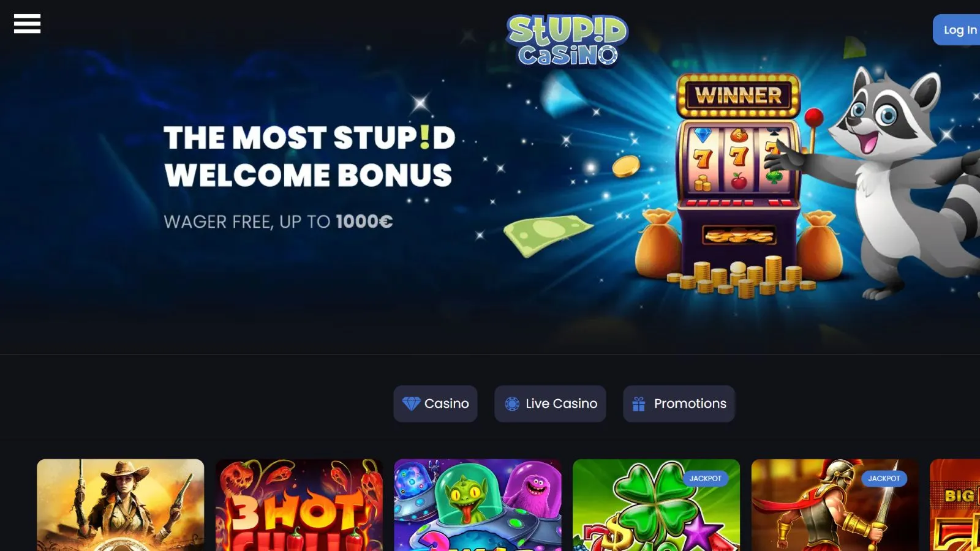This screenshot has height=551, width=980.
Task: Open the hamburger menu icon
Action: pos(27,24)
